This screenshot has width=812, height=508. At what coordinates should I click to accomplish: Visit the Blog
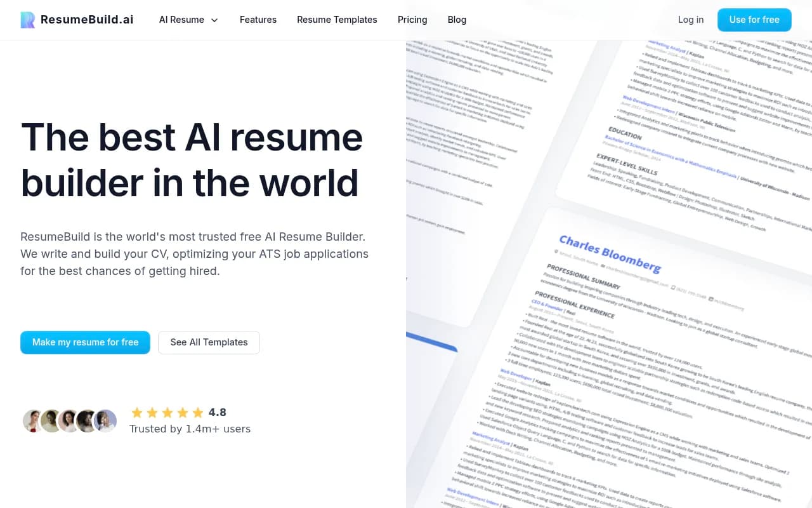(x=457, y=20)
